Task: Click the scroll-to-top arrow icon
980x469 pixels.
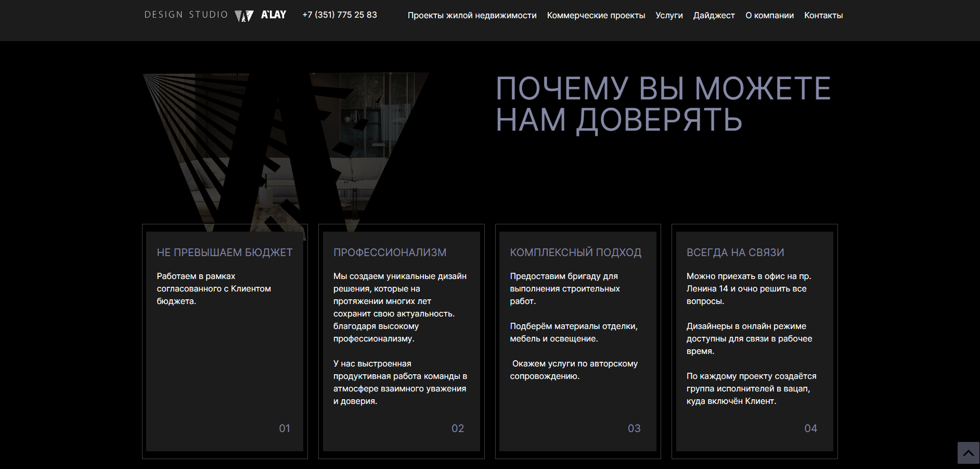Action: [x=968, y=452]
